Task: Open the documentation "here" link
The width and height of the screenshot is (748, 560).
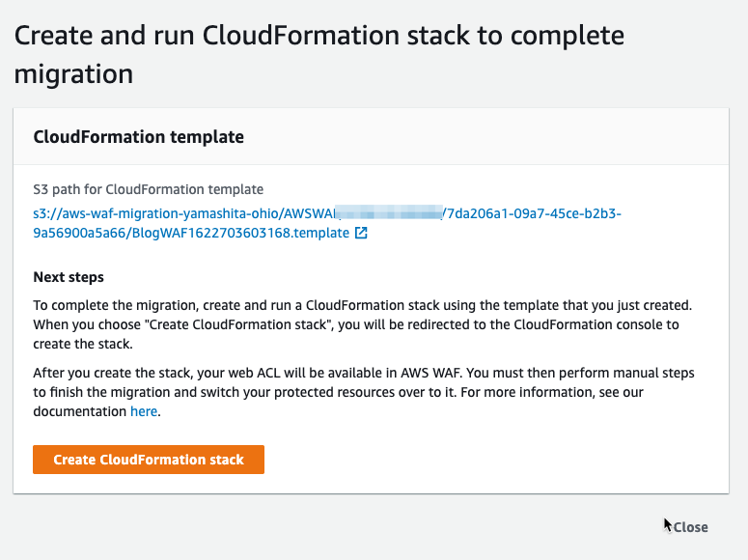Action: point(144,411)
